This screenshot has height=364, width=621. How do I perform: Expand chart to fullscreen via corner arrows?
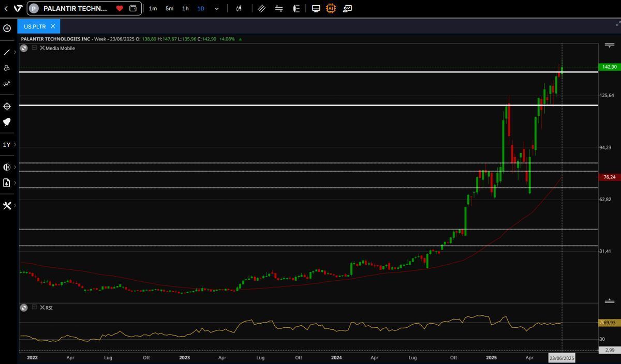coord(617,23)
